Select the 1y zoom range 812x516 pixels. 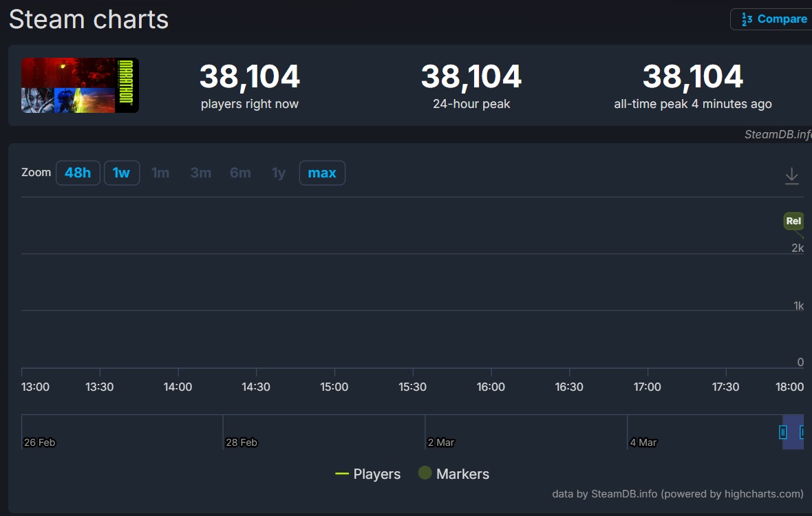tap(279, 173)
